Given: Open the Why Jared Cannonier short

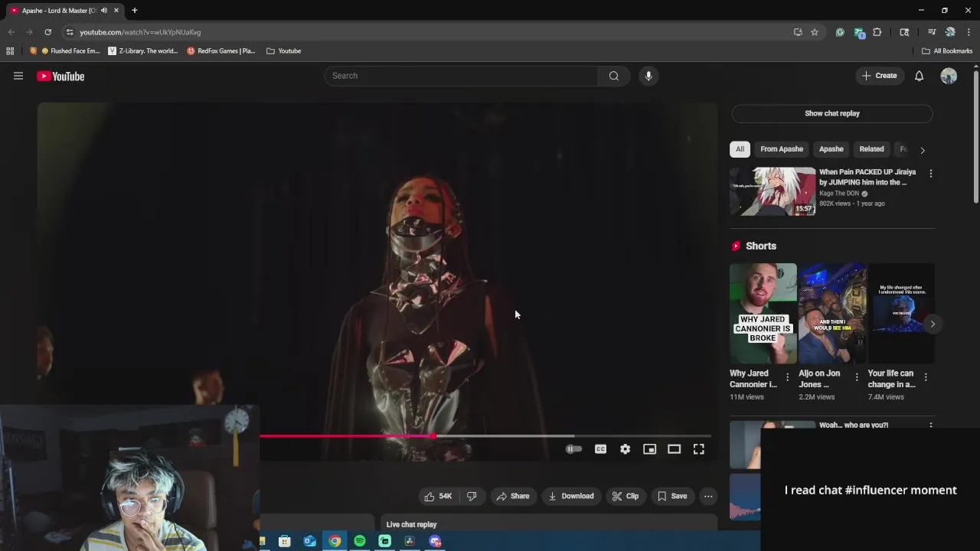Looking at the screenshot, I should pyautogui.click(x=763, y=313).
